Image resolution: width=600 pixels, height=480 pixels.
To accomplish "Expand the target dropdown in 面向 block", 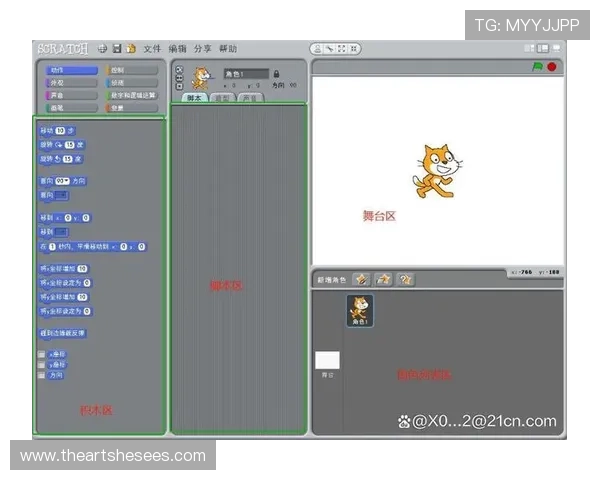I will 62,194.
